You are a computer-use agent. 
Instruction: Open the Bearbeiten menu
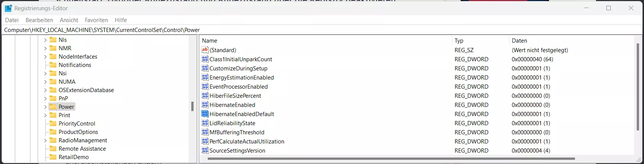pyautogui.click(x=39, y=20)
